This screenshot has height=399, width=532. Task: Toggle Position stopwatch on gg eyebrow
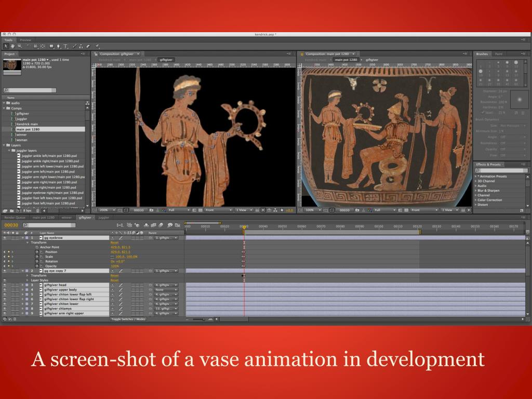click(37, 252)
